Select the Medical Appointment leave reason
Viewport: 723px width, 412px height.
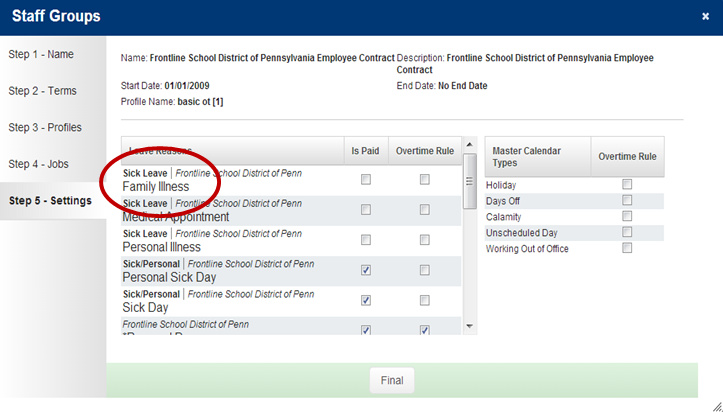click(176, 217)
